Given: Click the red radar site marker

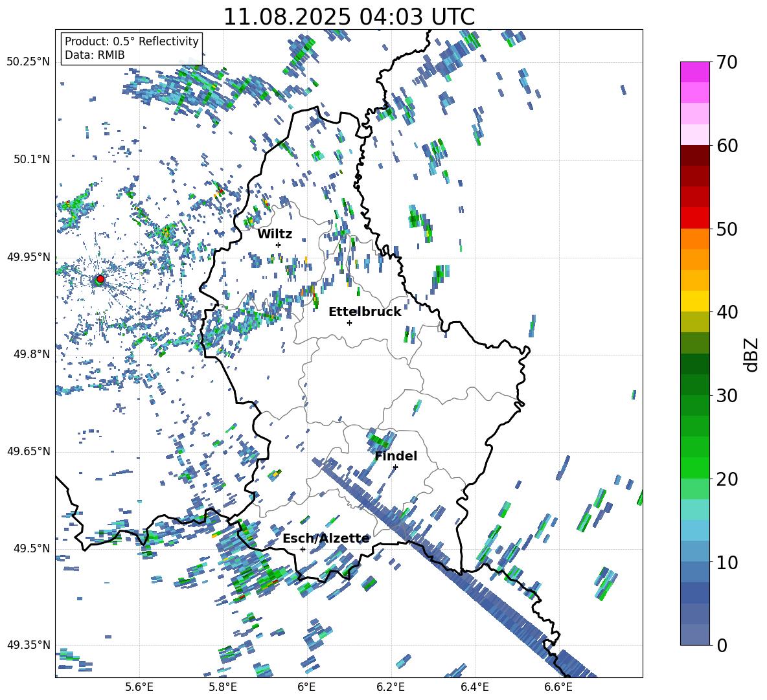Looking at the screenshot, I should pos(100,278).
